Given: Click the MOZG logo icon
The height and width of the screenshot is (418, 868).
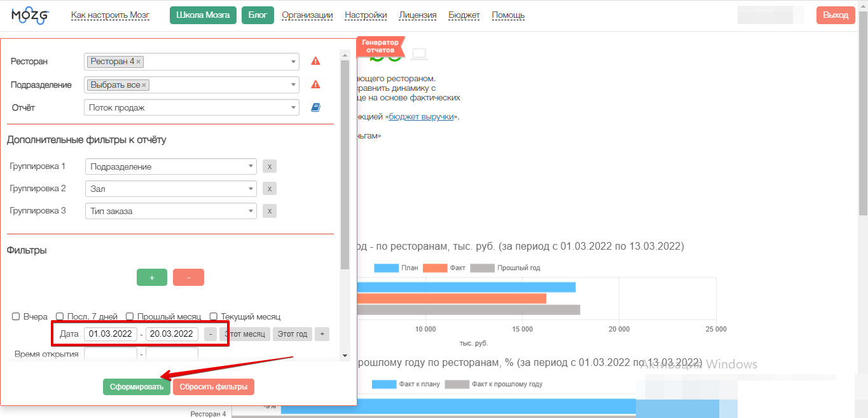Looking at the screenshot, I should point(30,15).
